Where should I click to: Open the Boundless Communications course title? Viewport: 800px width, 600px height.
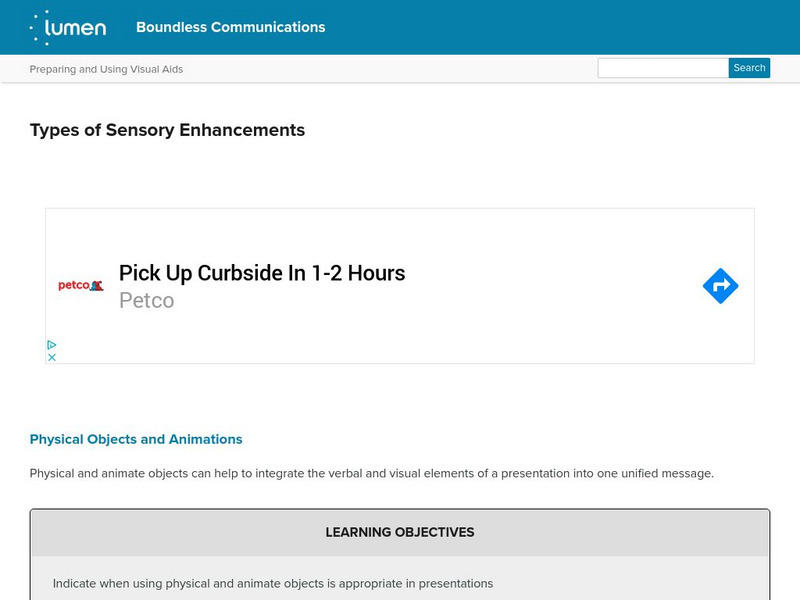point(230,28)
